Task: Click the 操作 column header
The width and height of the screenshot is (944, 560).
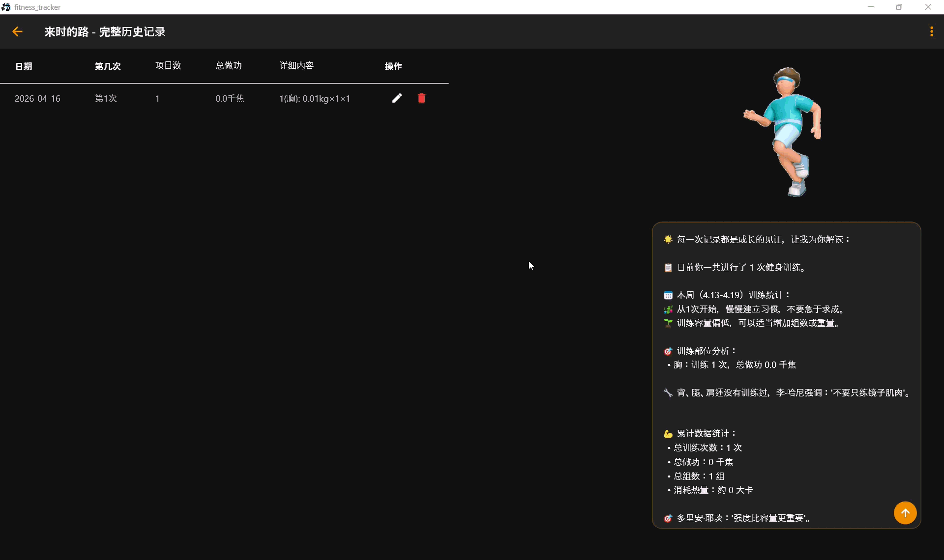Action: coord(393,66)
